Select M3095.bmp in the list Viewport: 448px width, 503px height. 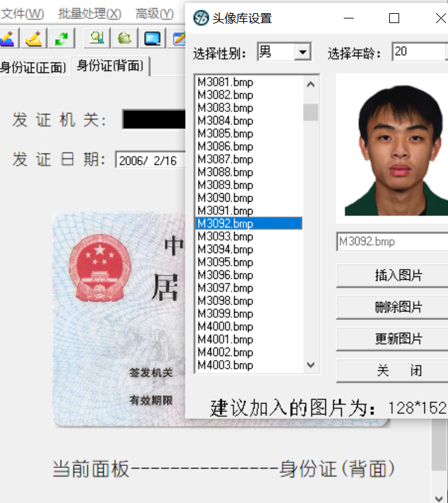tap(249, 262)
